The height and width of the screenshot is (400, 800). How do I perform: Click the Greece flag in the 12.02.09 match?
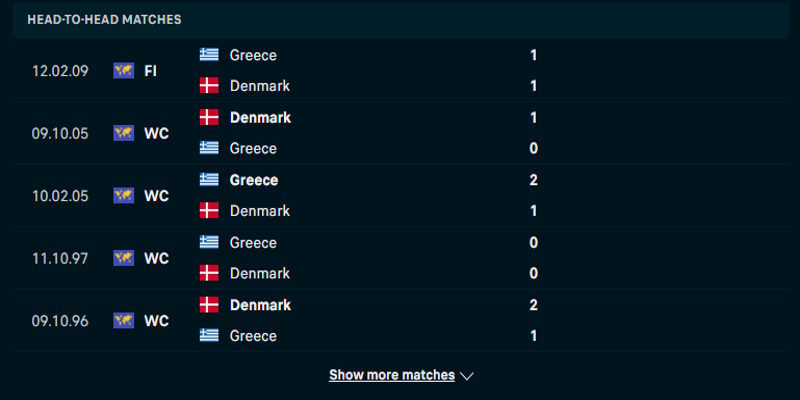point(209,55)
